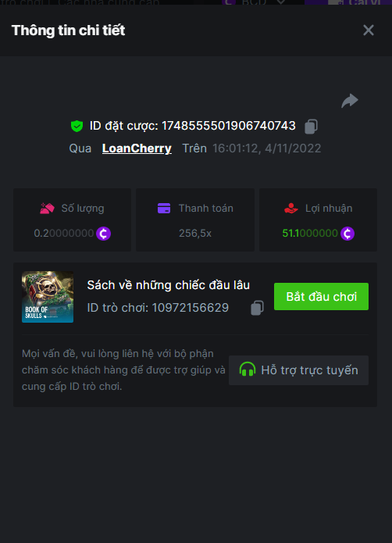Open Hỗ trợ trực tuyến live support
This screenshot has width=392, height=543.
click(x=298, y=370)
